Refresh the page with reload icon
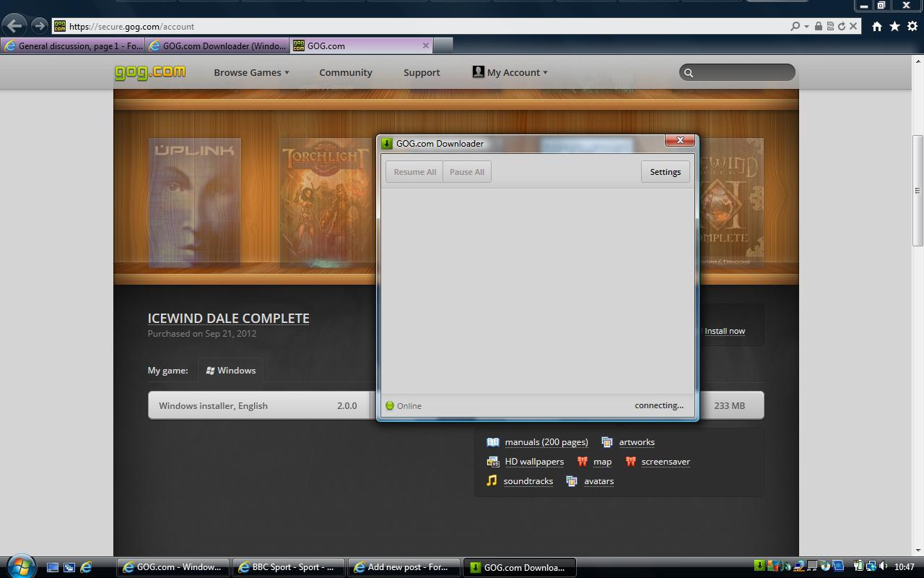This screenshot has width=924, height=578. [841, 26]
